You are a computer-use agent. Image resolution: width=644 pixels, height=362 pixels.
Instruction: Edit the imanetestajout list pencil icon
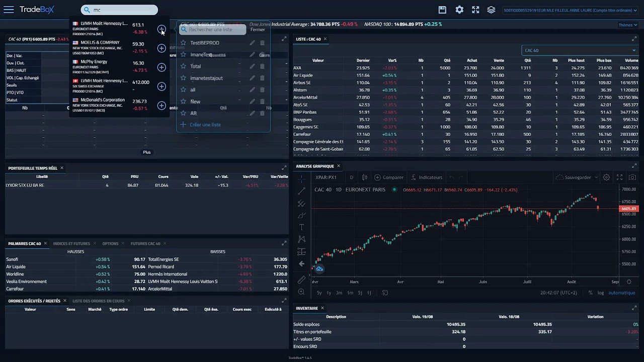click(x=253, y=78)
